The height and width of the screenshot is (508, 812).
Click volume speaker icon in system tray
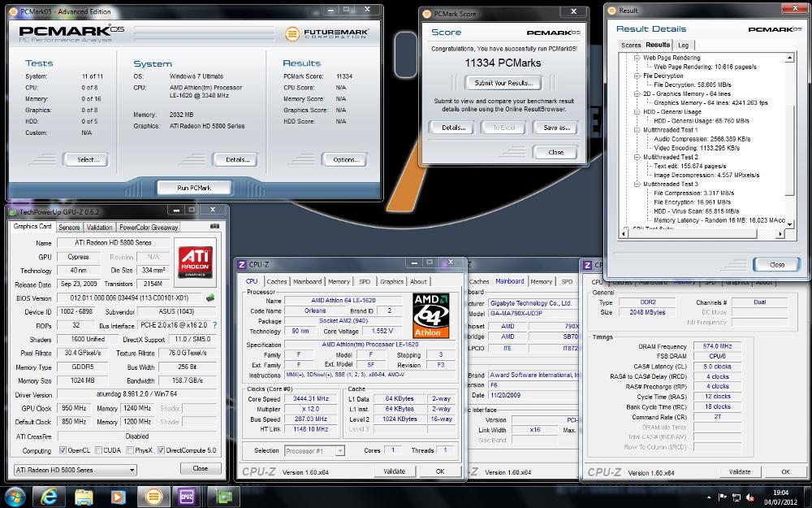point(749,498)
